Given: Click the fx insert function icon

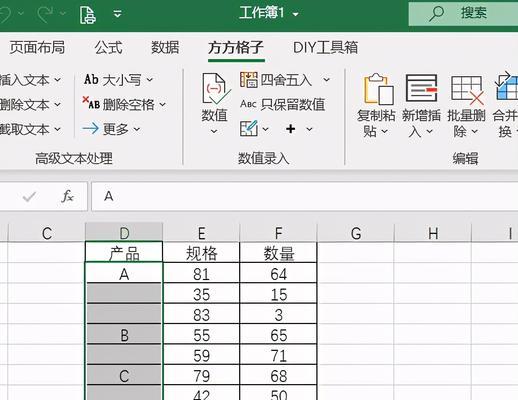Looking at the screenshot, I should pyautogui.click(x=67, y=197).
